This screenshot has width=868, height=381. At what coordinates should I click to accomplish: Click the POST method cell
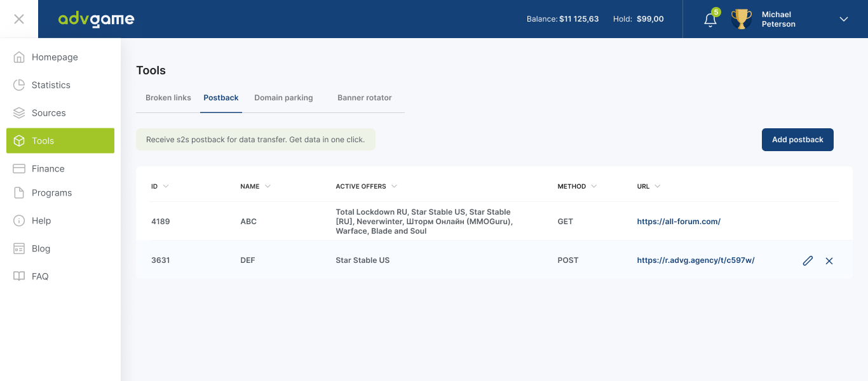(568, 260)
